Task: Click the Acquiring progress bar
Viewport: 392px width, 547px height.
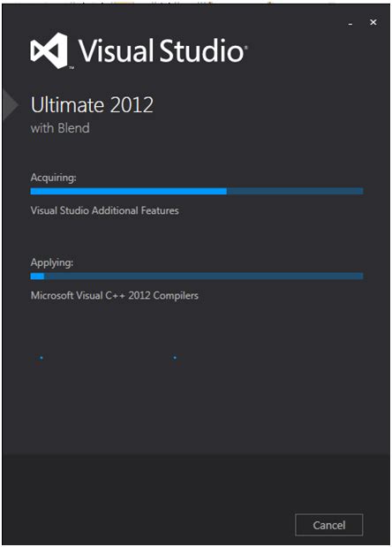Action: click(197, 191)
